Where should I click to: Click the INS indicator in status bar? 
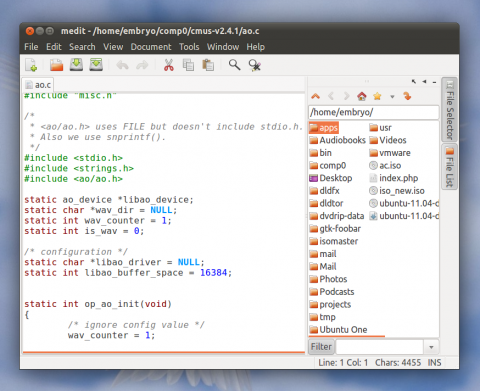(434, 363)
